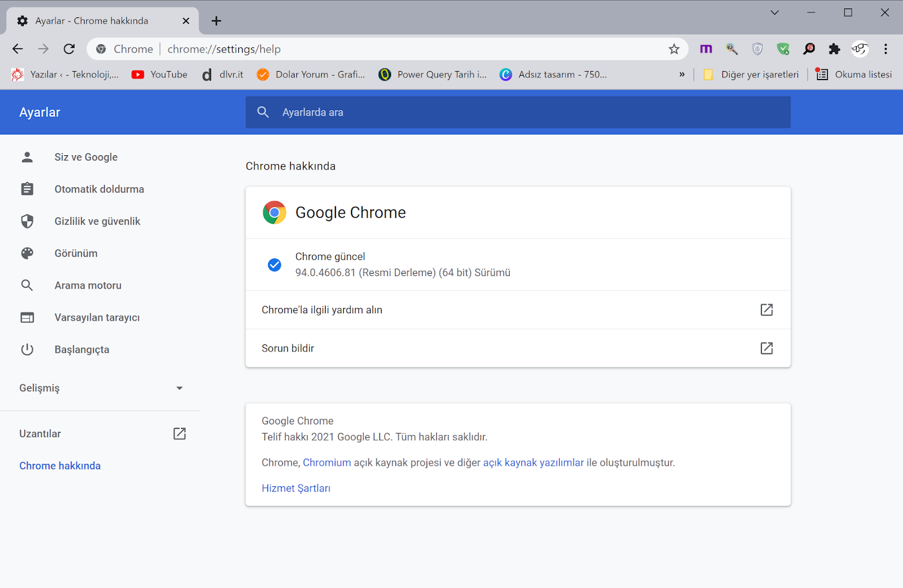The width and height of the screenshot is (903, 588).
Task: Click the person icon beside Siz ve Google
Action: click(27, 157)
